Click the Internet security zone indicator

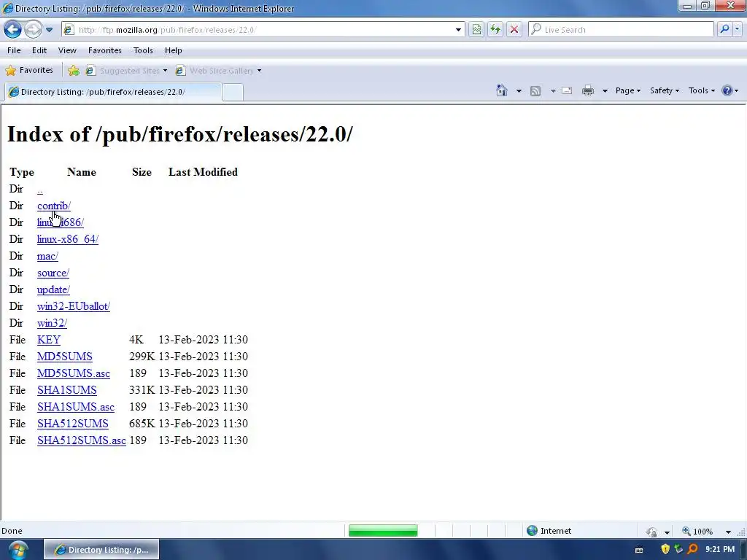pyautogui.click(x=549, y=531)
